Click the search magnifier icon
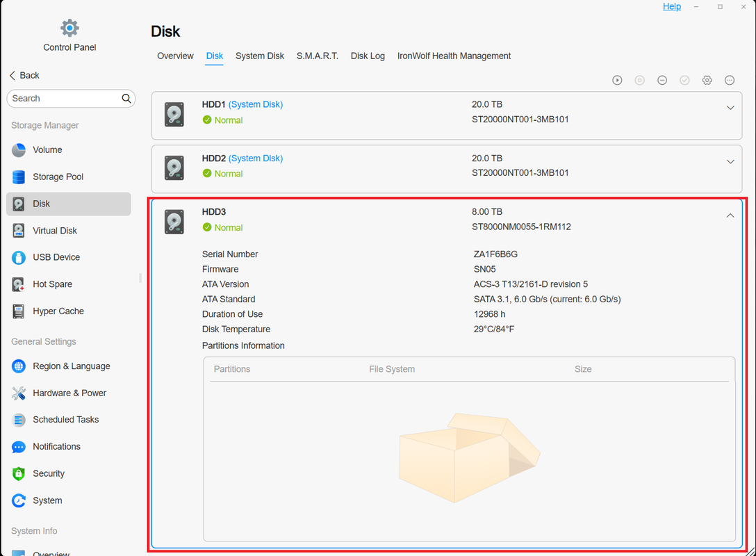 (x=126, y=99)
